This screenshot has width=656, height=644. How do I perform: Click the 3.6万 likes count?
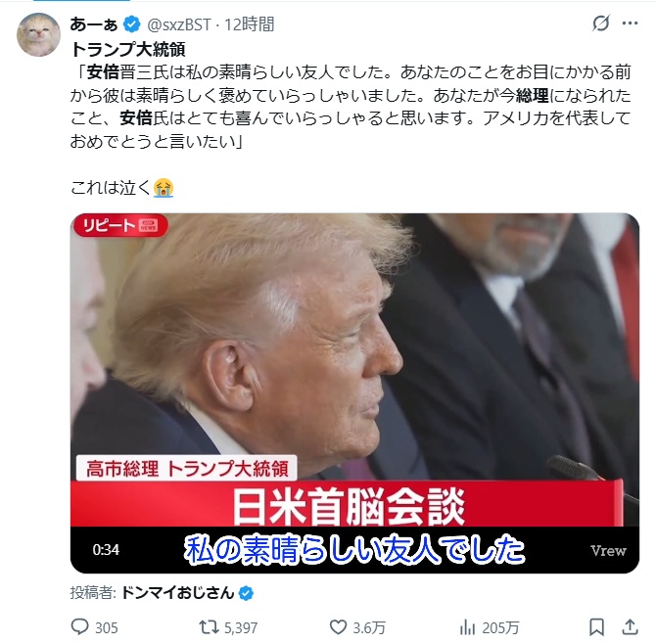[369, 627]
